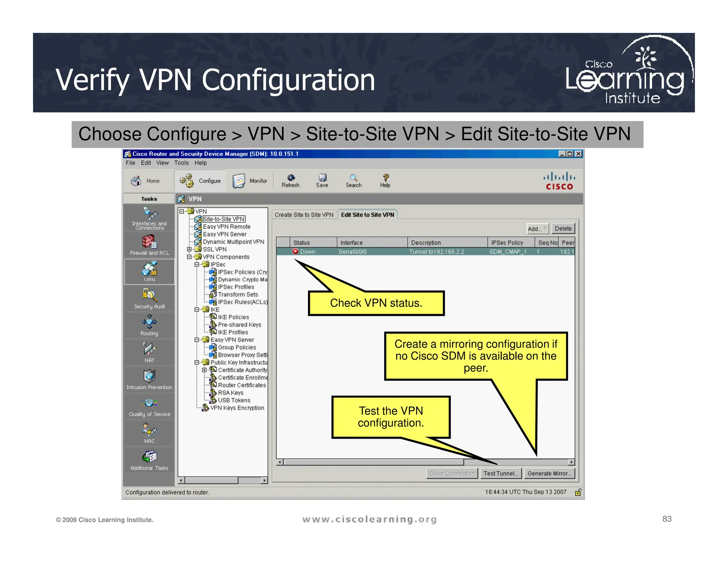
Task: Click the red Down status icon
Action: [x=295, y=252]
